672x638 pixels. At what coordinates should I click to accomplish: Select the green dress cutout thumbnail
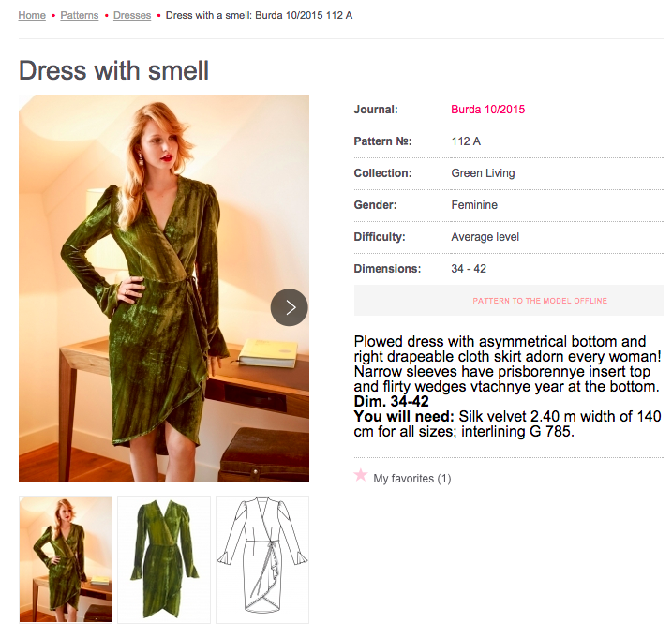[164, 558]
